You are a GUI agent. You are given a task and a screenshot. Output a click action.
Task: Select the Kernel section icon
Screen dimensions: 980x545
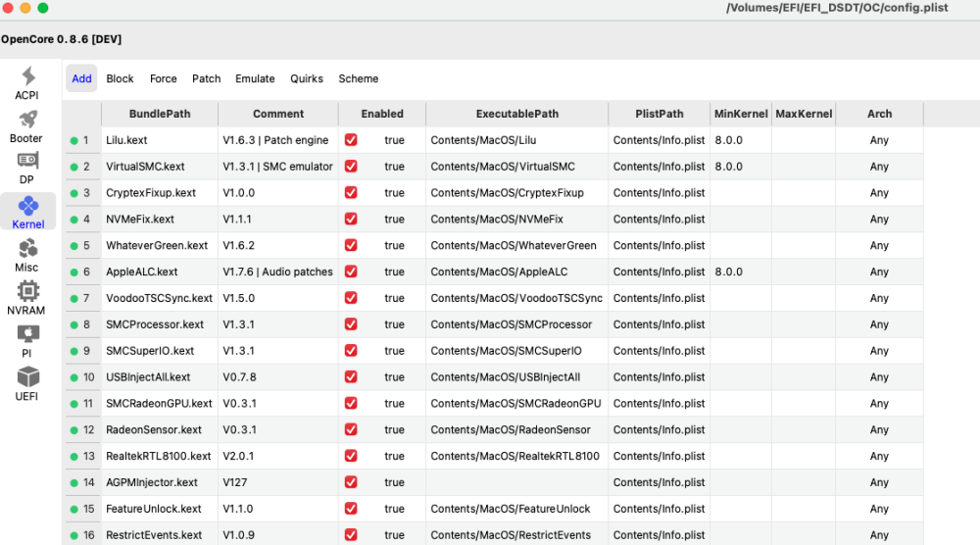click(28, 205)
